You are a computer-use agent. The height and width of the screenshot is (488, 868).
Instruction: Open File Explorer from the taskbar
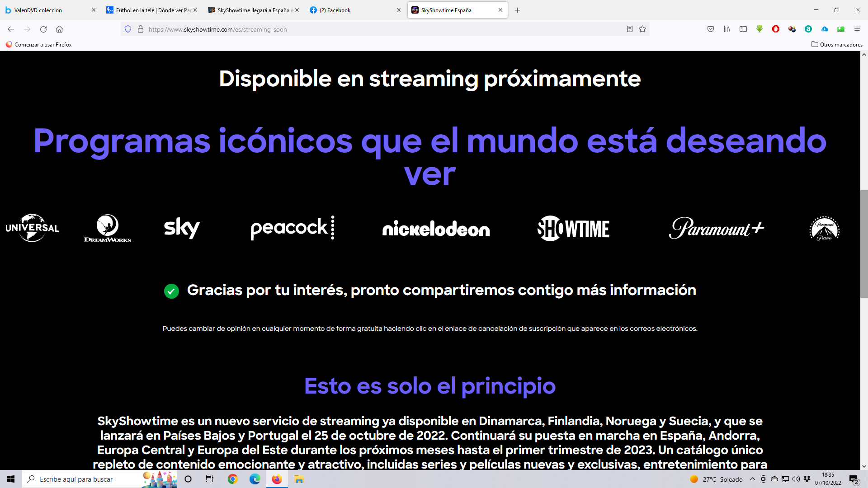click(299, 479)
